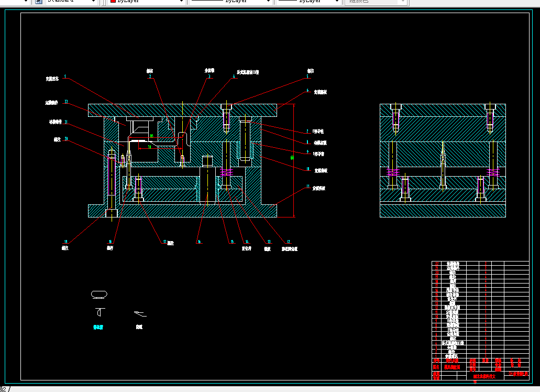The height and width of the screenshot is (392, 540).
Task: Click the red color swatch in the color control
Action: (x=113, y=2)
